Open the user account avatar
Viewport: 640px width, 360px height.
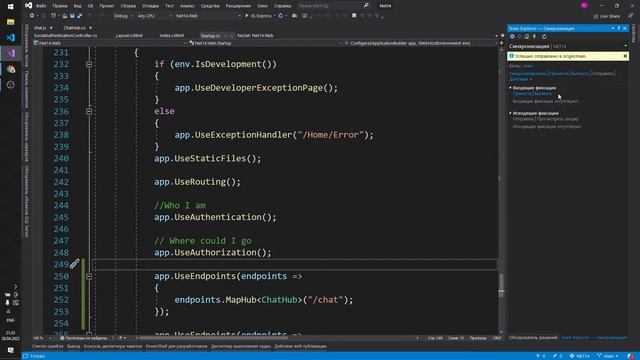tap(584, 6)
